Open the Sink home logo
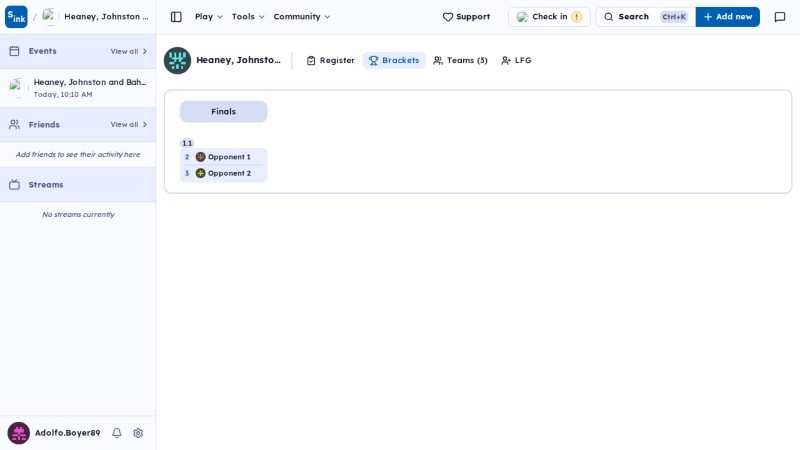Viewport: 800px width, 450px height. pyautogui.click(x=16, y=16)
